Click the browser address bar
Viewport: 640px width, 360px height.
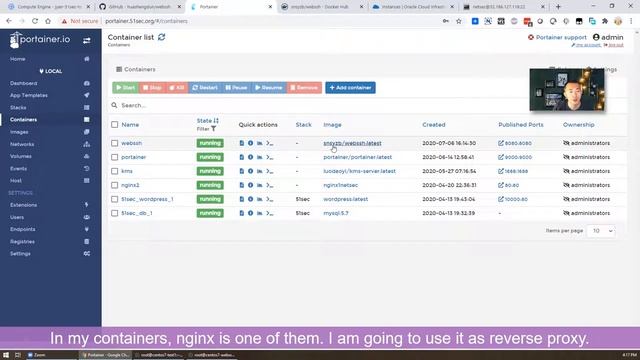[269, 21]
